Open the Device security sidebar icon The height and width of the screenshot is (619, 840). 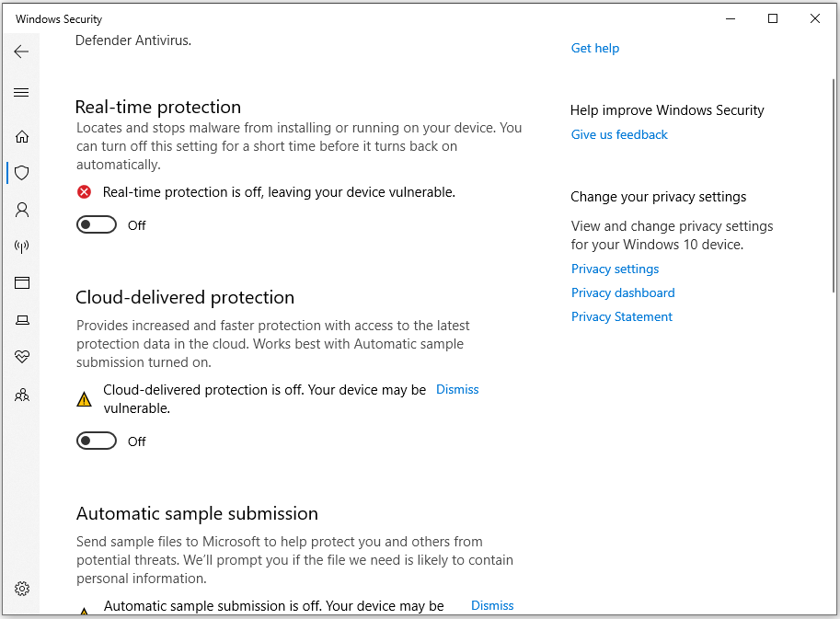(x=21, y=319)
